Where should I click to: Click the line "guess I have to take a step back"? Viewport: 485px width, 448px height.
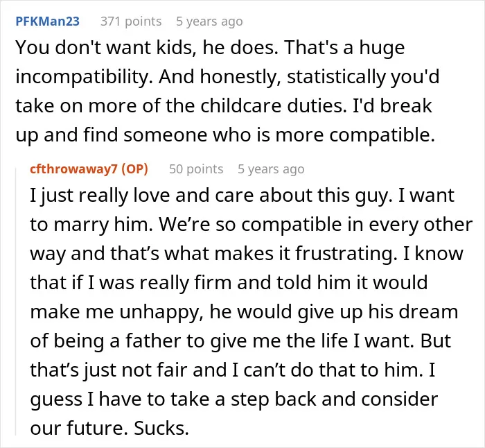click(x=234, y=399)
